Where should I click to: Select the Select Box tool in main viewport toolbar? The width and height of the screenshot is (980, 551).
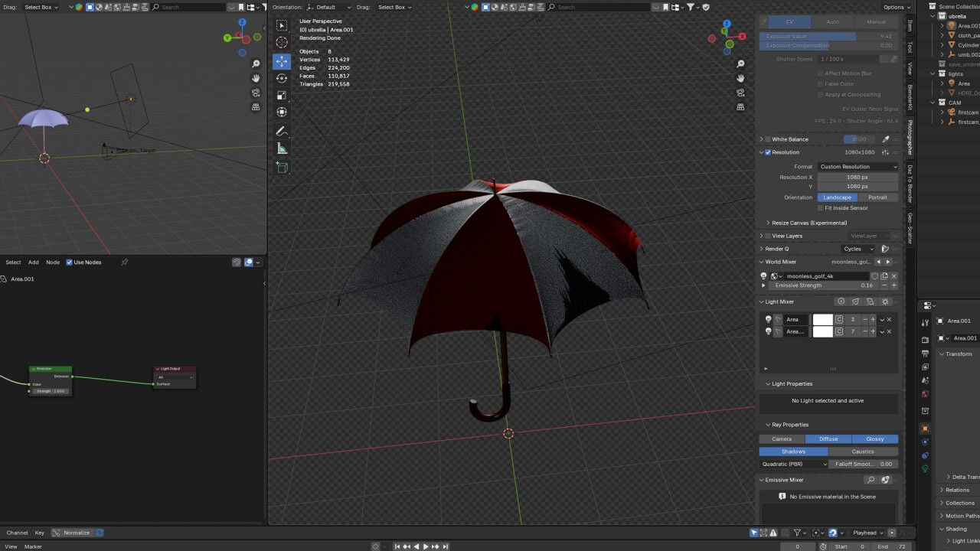pyautogui.click(x=282, y=25)
